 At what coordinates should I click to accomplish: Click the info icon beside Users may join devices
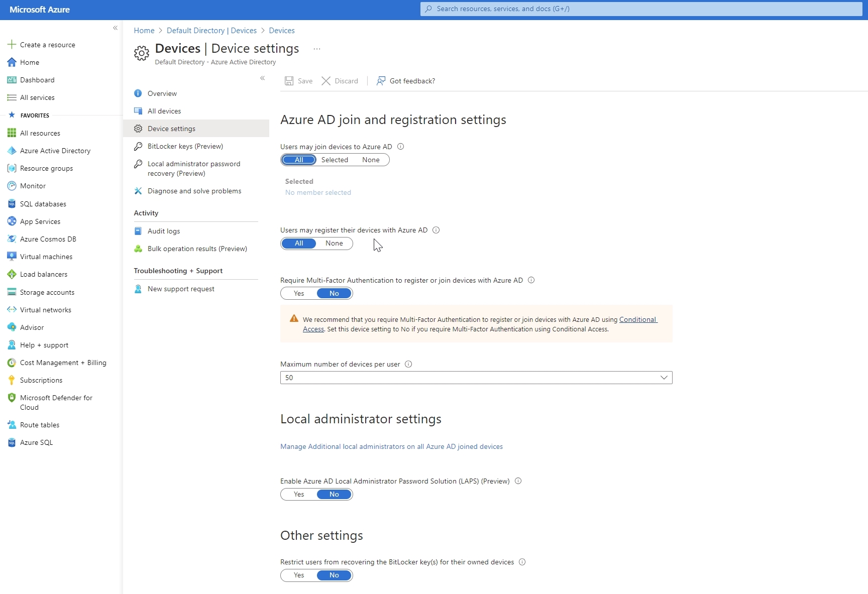tap(401, 147)
